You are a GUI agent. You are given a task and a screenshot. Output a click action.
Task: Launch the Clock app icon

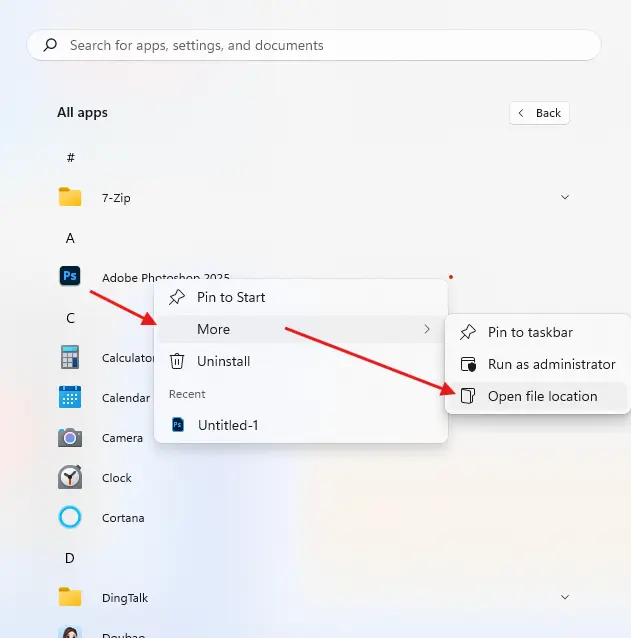click(x=70, y=477)
